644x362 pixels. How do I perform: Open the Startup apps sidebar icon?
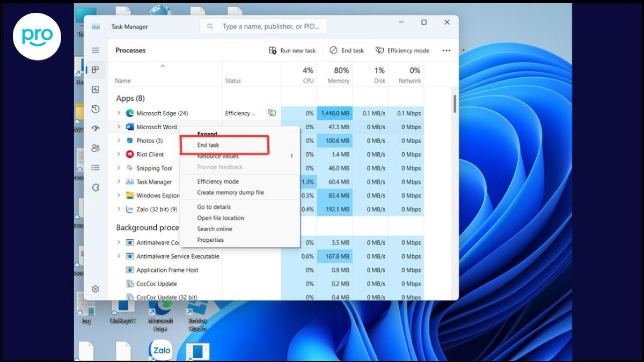click(x=96, y=129)
